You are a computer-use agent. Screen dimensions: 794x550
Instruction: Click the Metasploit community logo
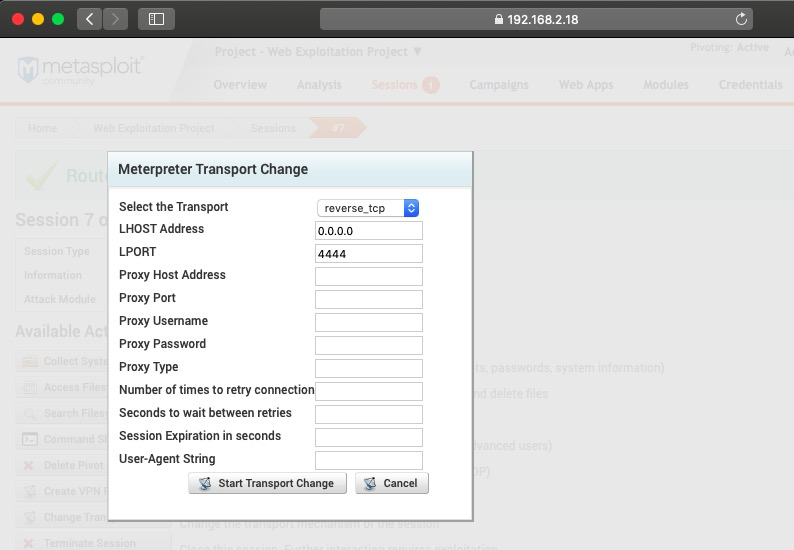click(81, 69)
